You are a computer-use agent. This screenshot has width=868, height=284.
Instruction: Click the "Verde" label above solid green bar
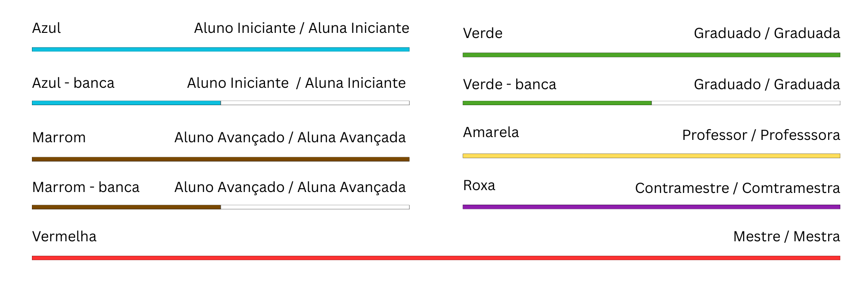point(482,33)
